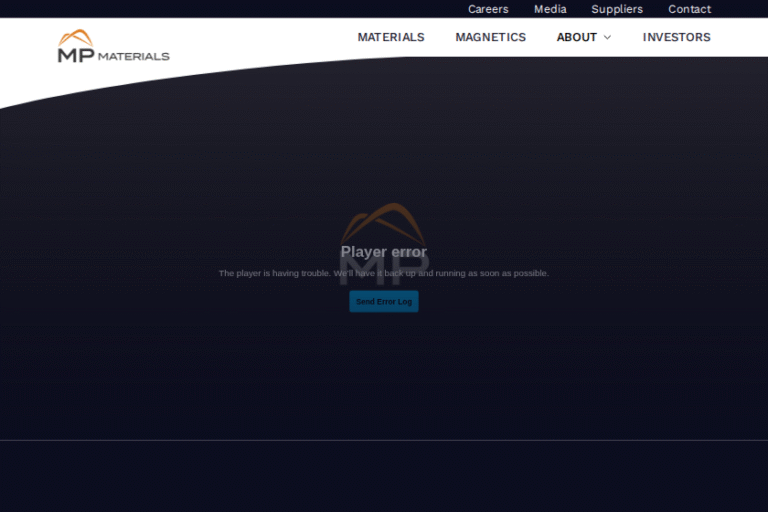
Task: Open the Media link in top bar
Action: [x=550, y=9]
